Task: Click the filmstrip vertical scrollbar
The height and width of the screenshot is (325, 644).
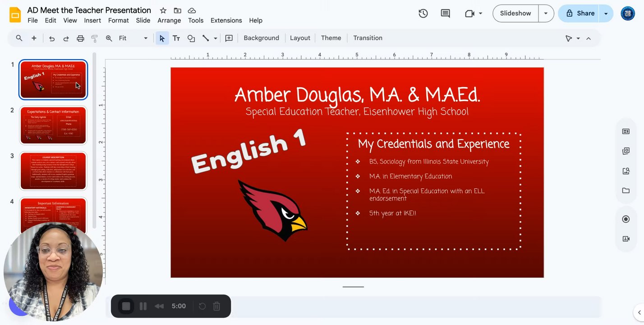Action: click(94, 141)
